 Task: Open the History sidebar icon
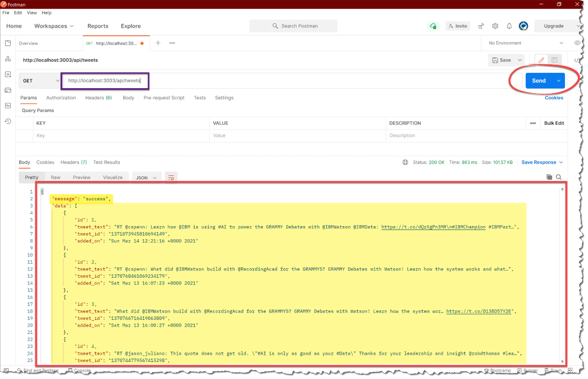(x=8, y=121)
